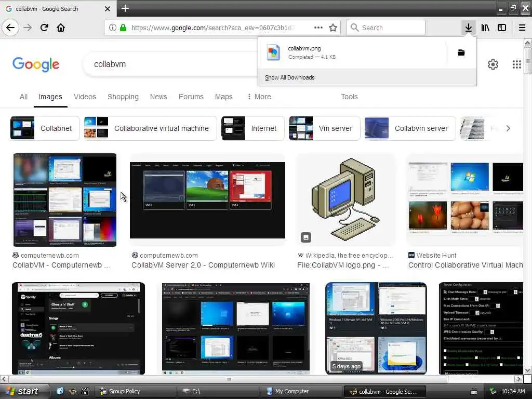Screen dimensions: 532x399
Task: Select the Vm server suggestion chip
Action: coord(324,128)
